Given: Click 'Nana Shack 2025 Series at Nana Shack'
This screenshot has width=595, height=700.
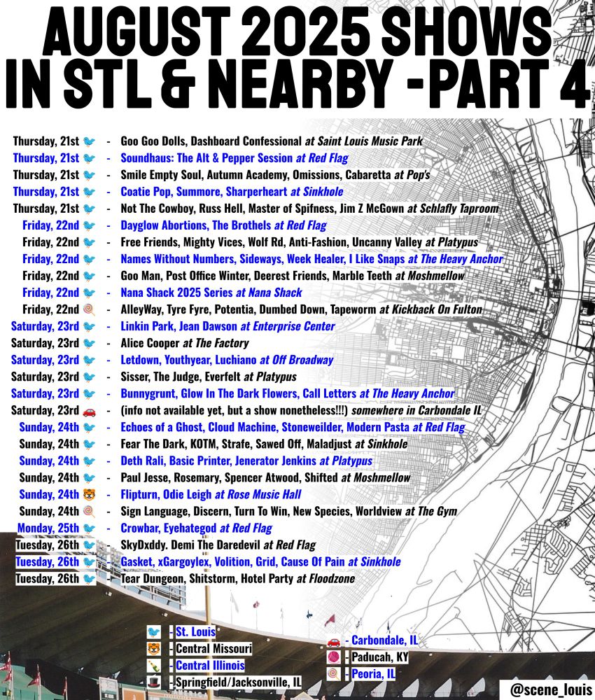Looking at the screenshot, I should 211,293.
